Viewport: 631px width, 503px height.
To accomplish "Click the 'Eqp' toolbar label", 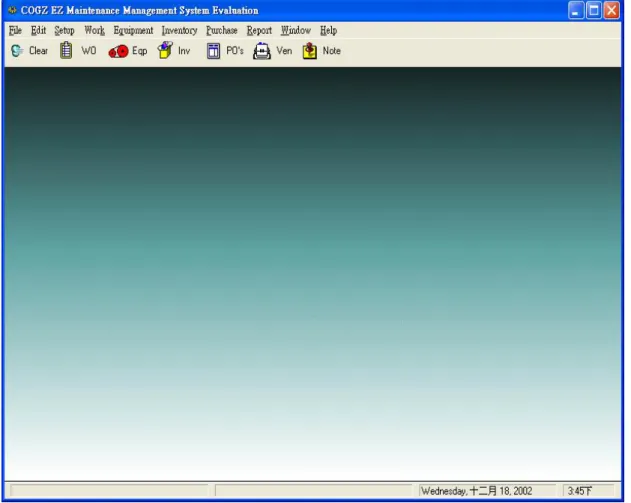I will coord(140,51).
